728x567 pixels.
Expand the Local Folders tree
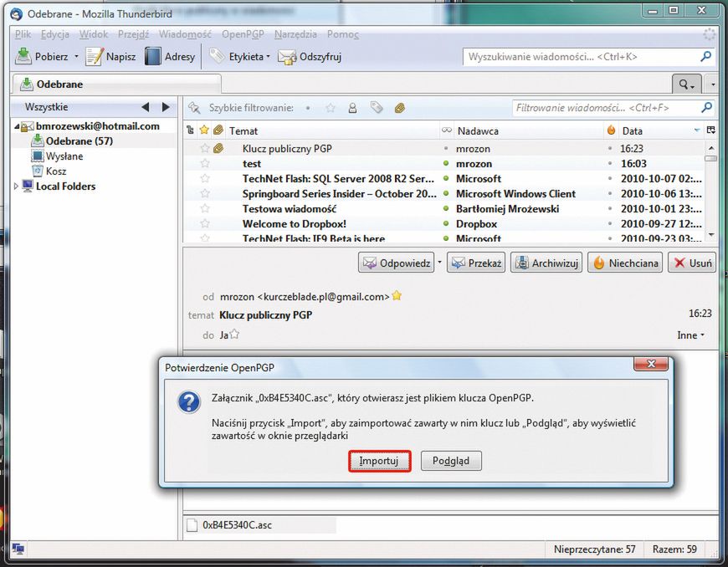16,186
